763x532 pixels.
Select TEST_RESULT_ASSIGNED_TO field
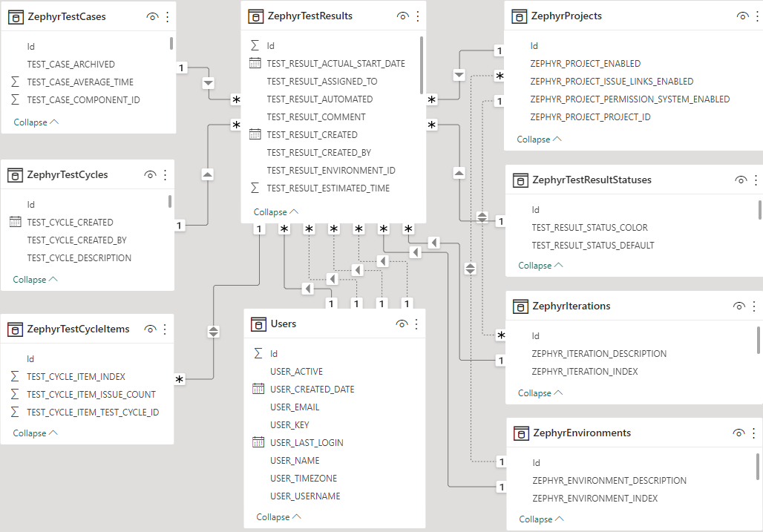click(x=321, y=81)
